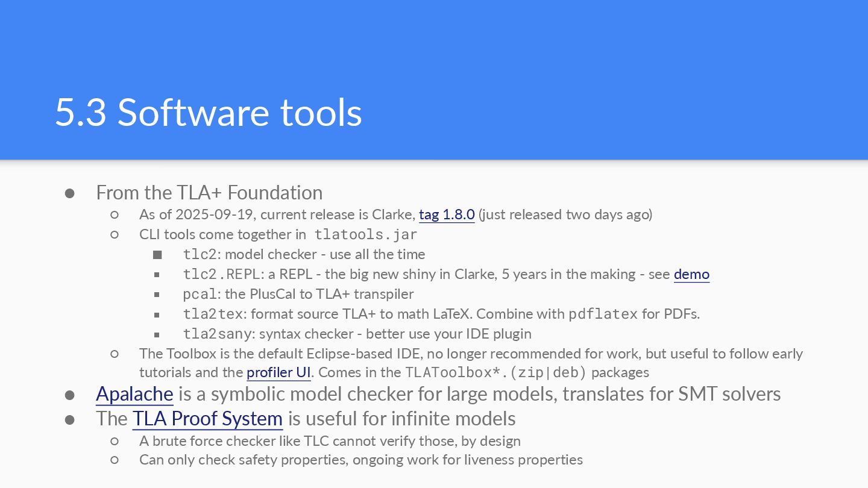Click 'is useful for infinite models' text

point(401,418)
